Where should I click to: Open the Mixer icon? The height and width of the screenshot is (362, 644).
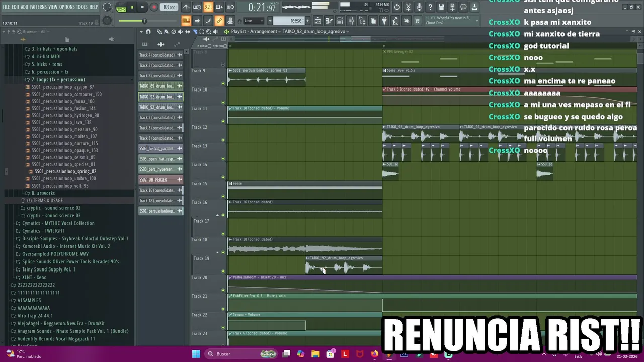tap(351, 21)
